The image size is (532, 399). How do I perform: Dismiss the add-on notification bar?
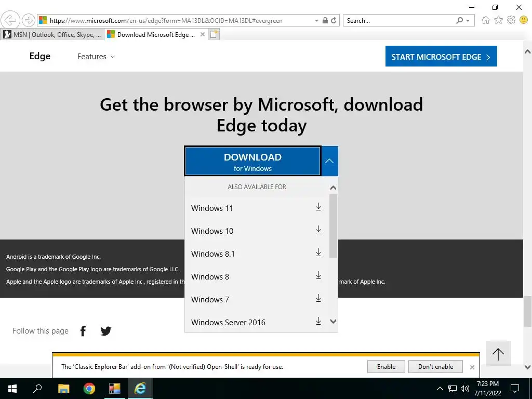pos(472,367)
